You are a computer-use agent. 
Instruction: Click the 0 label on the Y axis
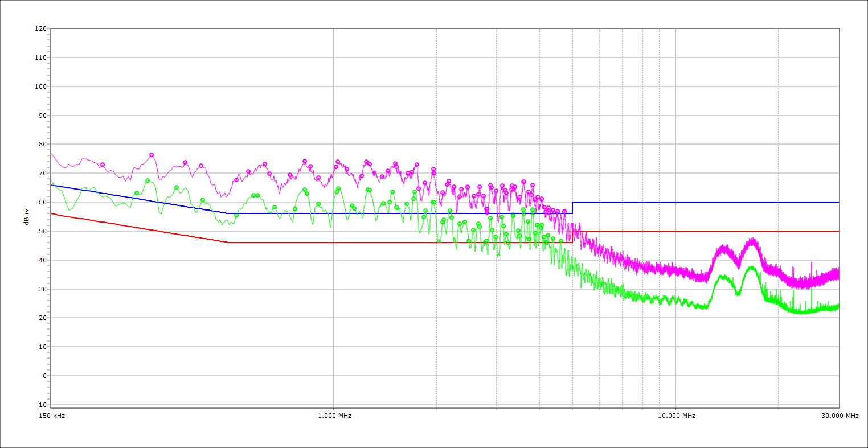coord(44,376)
